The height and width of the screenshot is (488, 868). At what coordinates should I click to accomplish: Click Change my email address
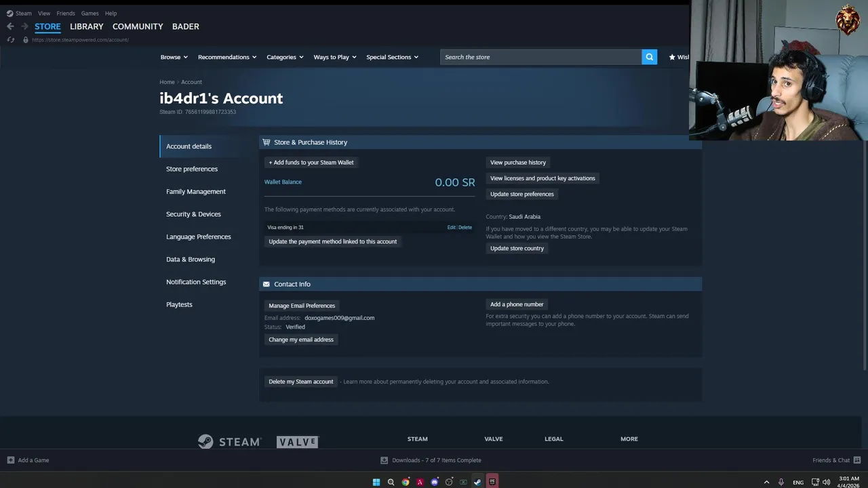301,340
